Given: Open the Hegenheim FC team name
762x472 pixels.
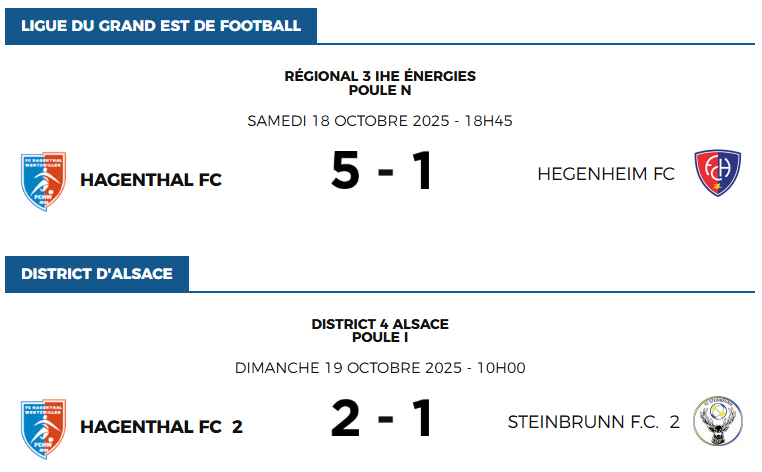Looking at the screenshot, I should pos(606,174).
